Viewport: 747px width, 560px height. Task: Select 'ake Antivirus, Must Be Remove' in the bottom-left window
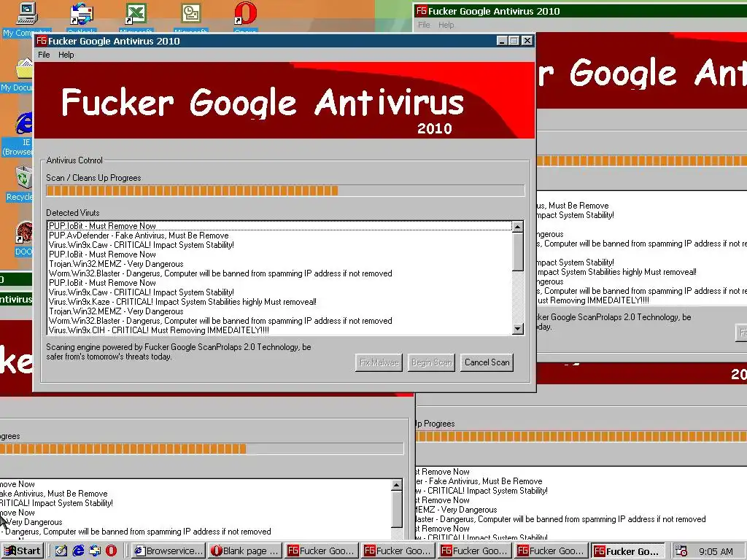click(54, 494)
